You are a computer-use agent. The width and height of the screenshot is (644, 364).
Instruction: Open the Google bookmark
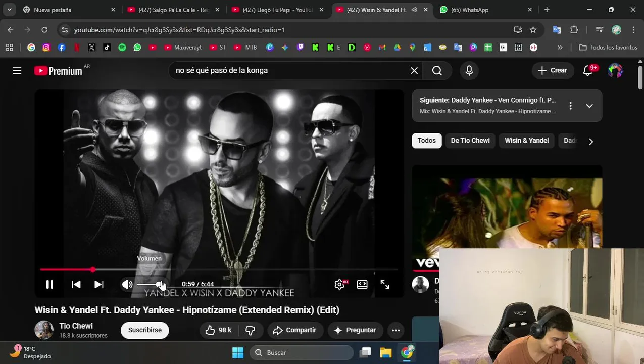[31, 48]
